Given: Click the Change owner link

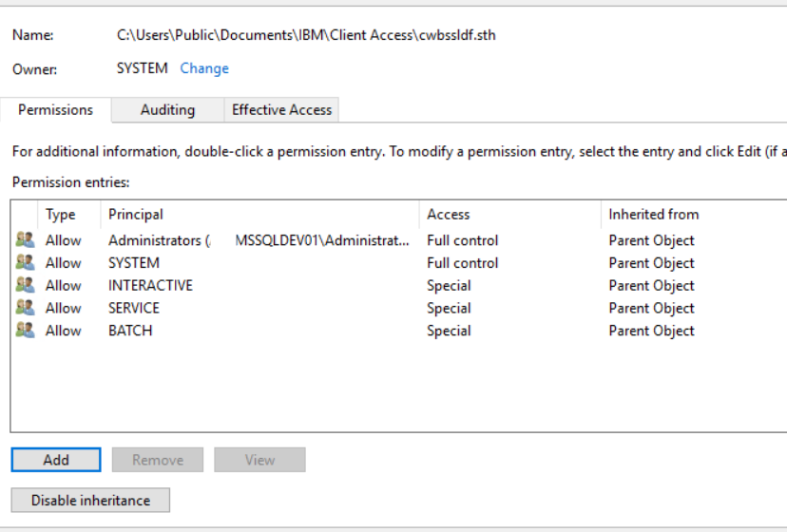Looking at the screenshot, I should pos(204,68).
